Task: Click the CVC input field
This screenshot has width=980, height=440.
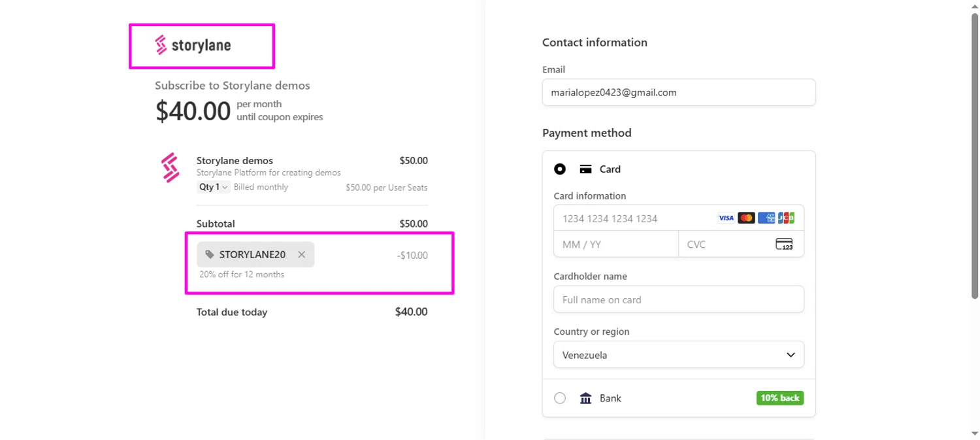Action: (725, 245)
